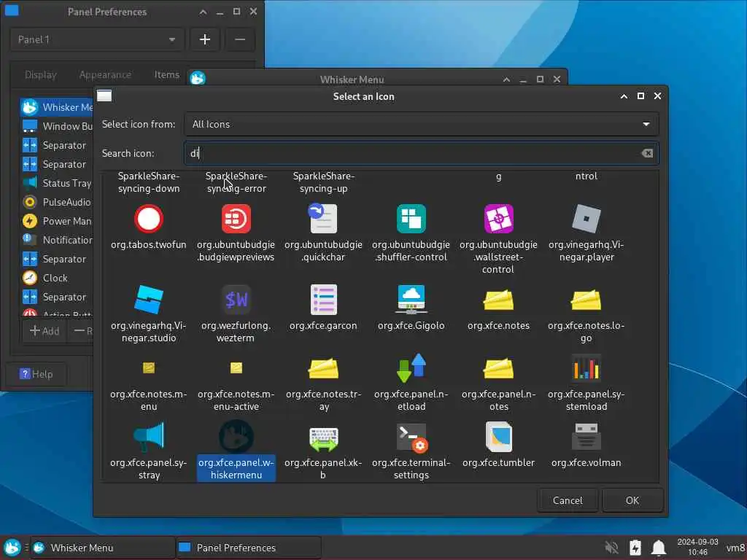Pick the org.vinegarhq.Vinegar.studio icon
This screenshot has height=560, width=747.
149,300
